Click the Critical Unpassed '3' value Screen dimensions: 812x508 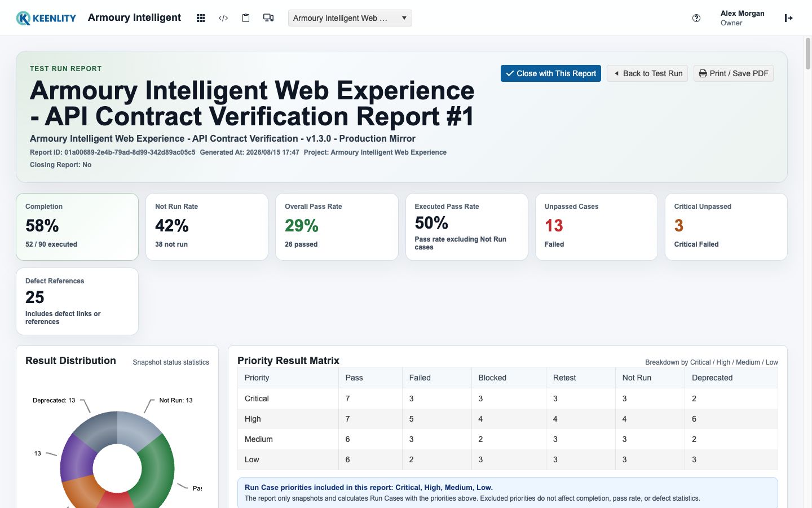coord(679,226)
